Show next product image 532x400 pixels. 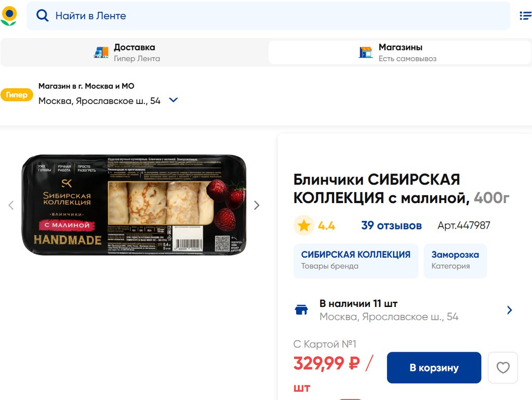pyautogui.click(x=257, y=205)
